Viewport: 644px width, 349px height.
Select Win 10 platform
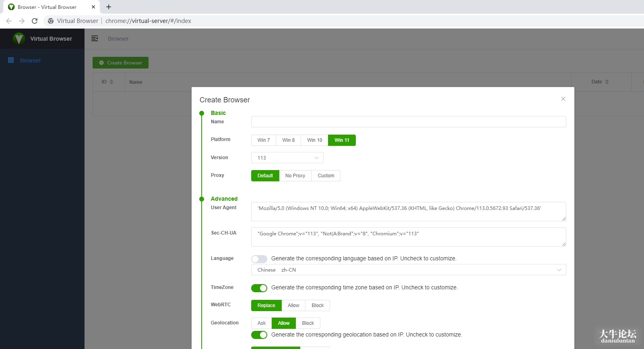coord(315,140)
